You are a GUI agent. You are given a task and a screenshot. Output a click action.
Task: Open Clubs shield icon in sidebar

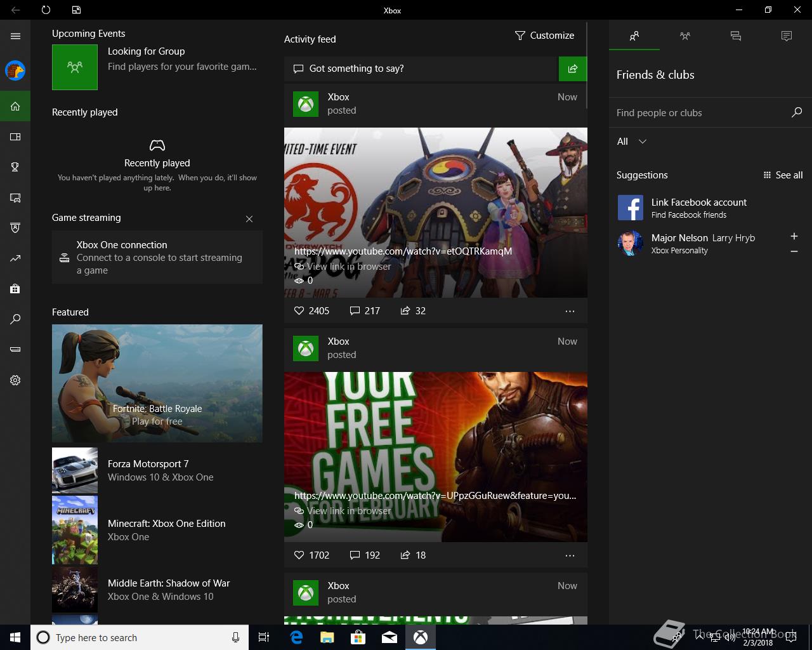(15, 228)
